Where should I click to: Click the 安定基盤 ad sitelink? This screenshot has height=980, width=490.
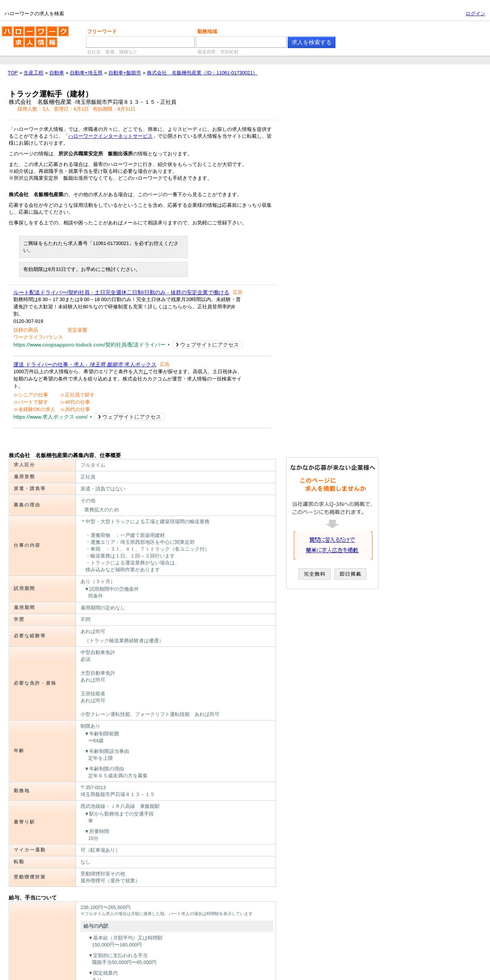click(77, 330)
